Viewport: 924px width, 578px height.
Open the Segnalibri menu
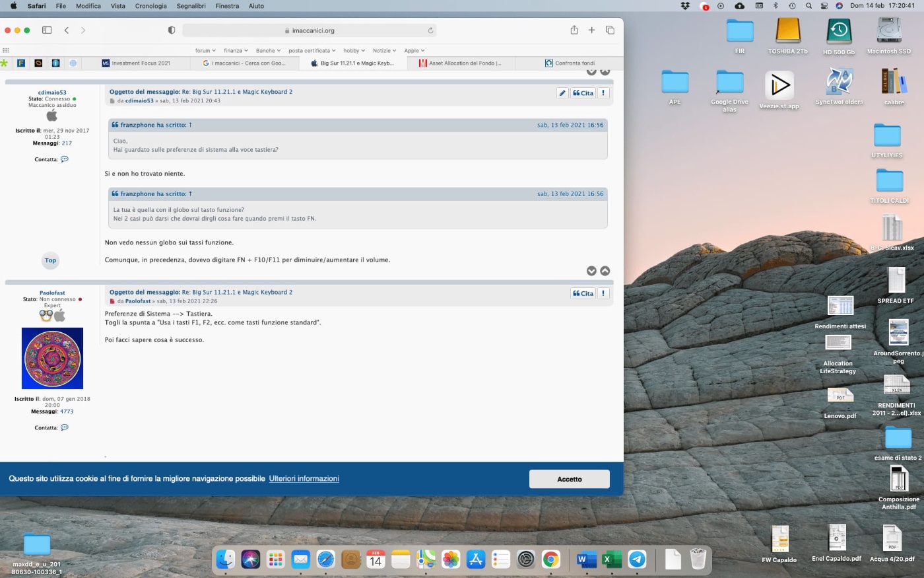[x=191, y=6]
